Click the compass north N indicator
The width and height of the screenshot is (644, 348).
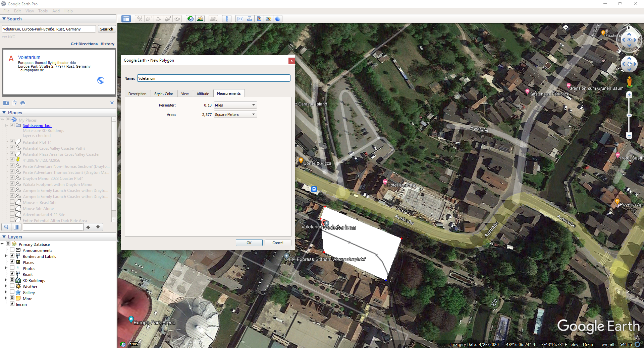pos(629,27)
